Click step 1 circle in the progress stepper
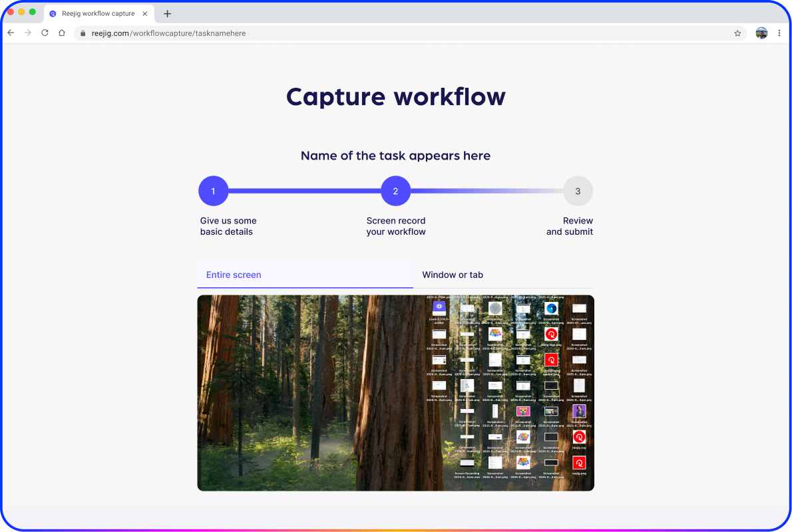The image size is (792, 532). pos(213,191)
